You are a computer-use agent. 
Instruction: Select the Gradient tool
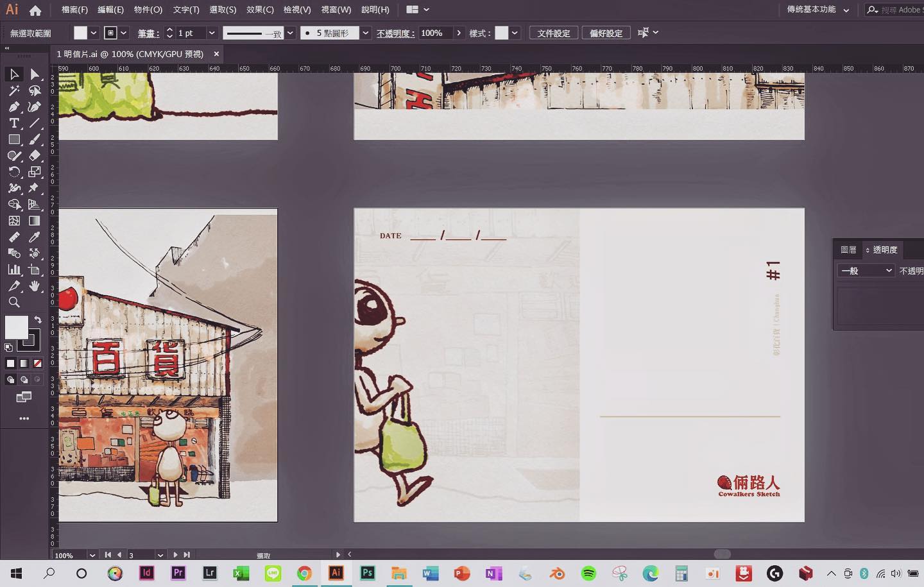(35, 221)
